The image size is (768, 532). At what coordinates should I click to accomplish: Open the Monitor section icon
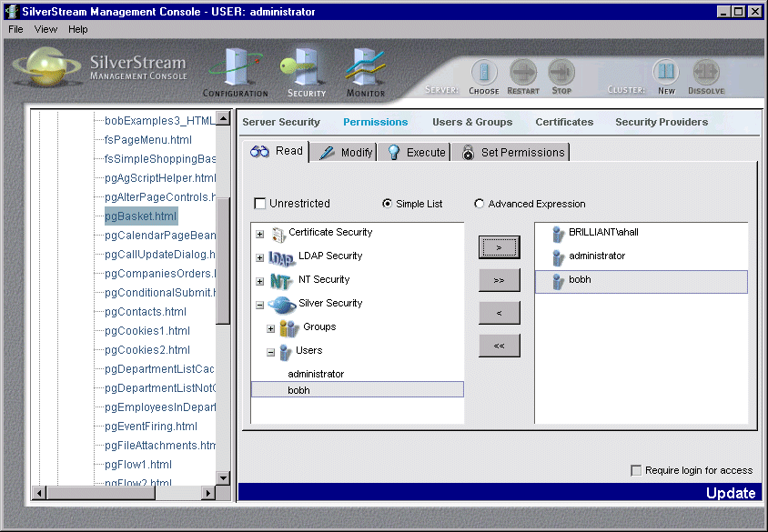366,73
